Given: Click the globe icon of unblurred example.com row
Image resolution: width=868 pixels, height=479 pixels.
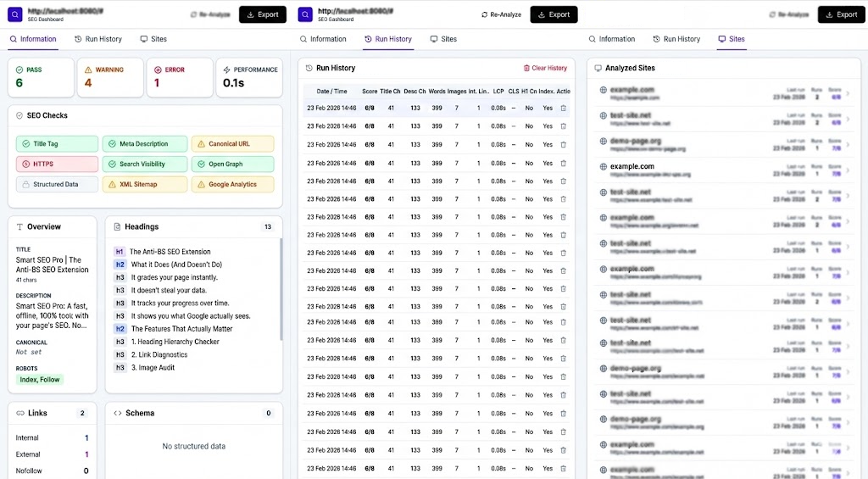Looking at the screenshot, I should tap(603, 167).
